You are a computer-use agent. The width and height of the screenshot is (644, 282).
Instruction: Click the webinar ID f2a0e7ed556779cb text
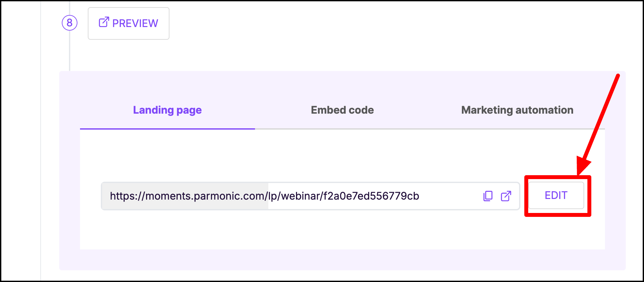point(371,196)
